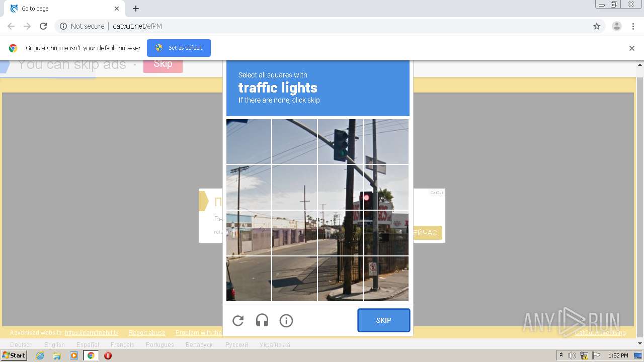
Task: Open the Windows Start menu
Action: (x=14, y=355)
